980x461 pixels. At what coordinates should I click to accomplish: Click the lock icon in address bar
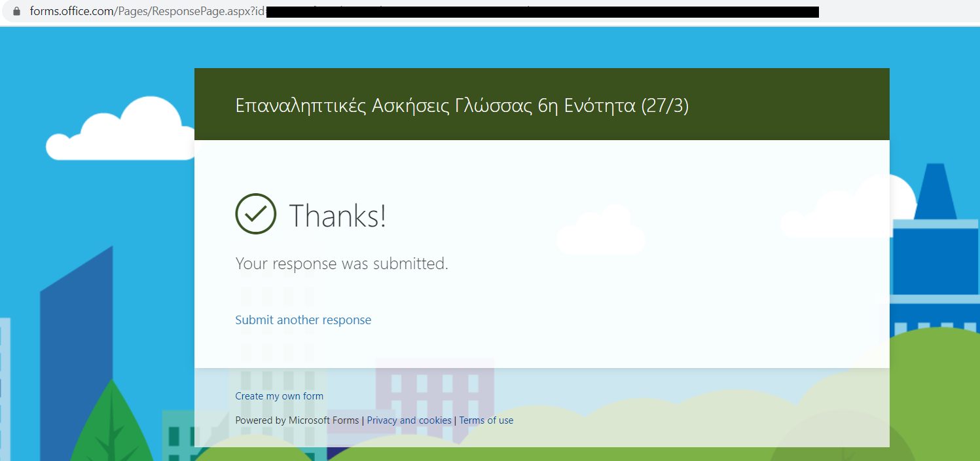click(x=17, y=12)
